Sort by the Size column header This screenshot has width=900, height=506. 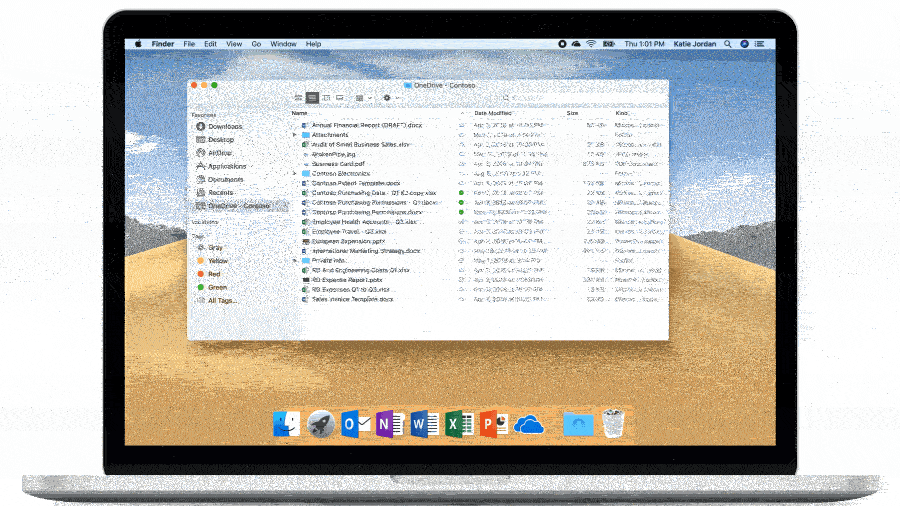point(572,114)
